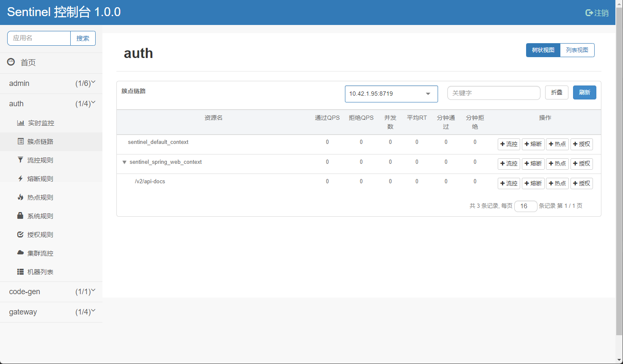This screenshot has width=623, height=364.
Task: Click the dashboard icon beside 首页
Action: pos(11,62)
